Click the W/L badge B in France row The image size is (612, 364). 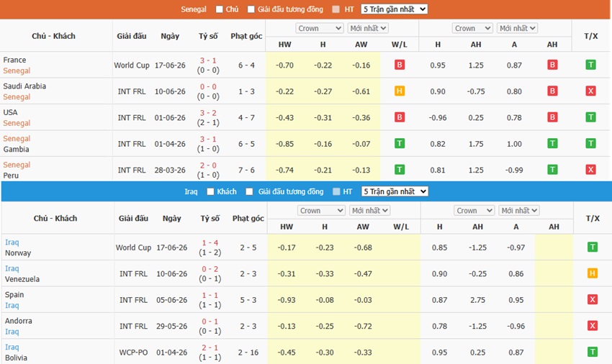click(400, 65)
